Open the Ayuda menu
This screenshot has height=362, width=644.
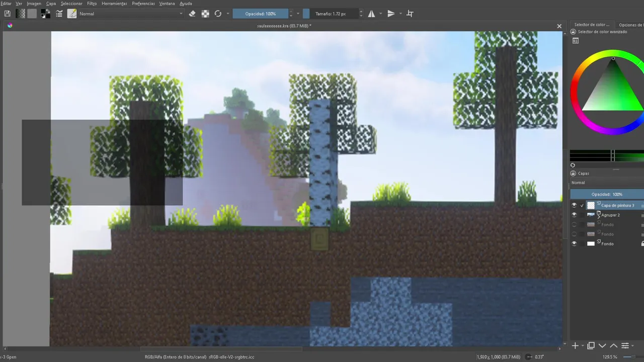[186, 4]
